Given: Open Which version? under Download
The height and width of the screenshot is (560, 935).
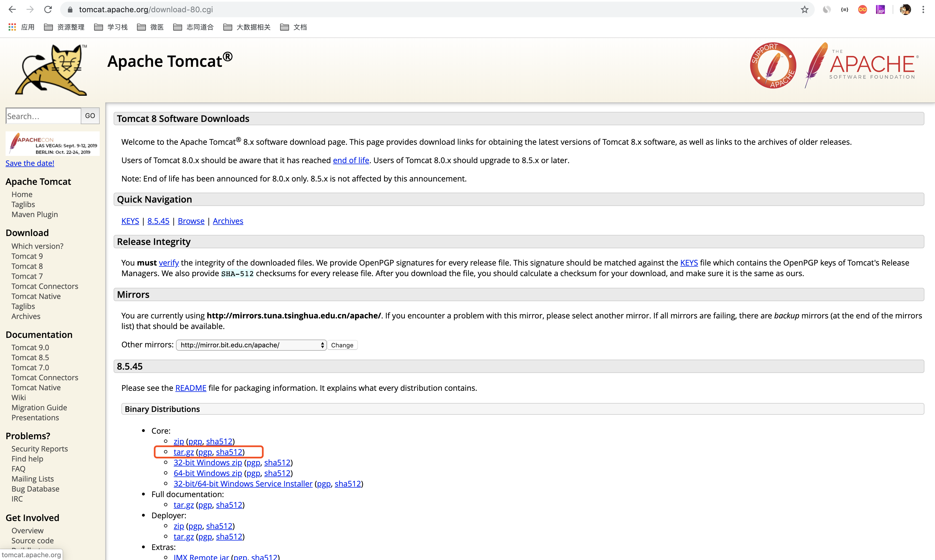Looking at the screenshot, I should 37,246.
